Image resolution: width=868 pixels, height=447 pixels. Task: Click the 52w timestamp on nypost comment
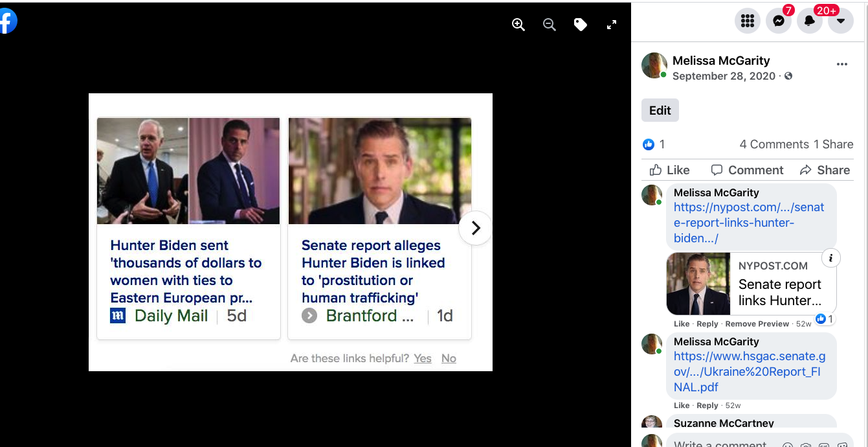pos(803,324)
